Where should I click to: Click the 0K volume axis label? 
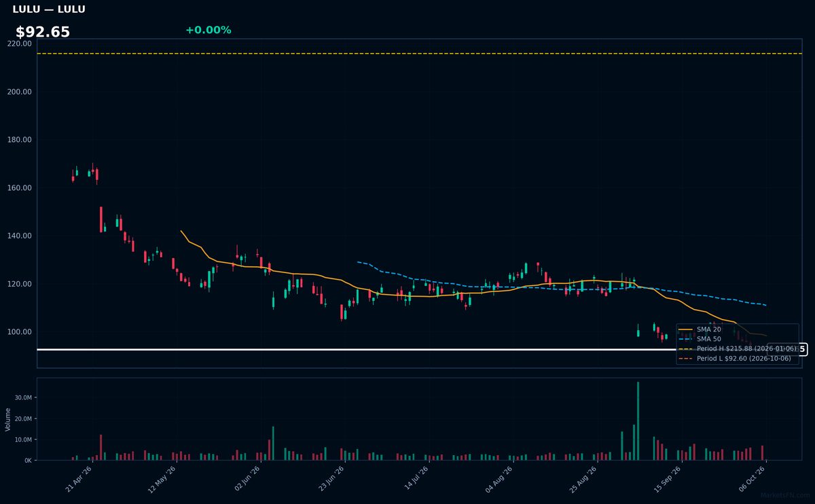pyautogui.click(x=28, y=461)
